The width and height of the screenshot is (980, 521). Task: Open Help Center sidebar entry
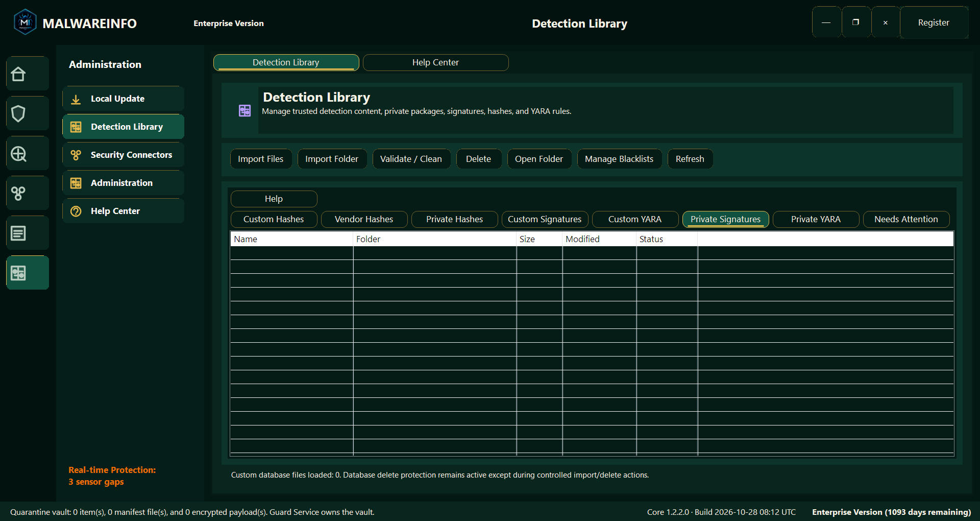pos(124,211)
